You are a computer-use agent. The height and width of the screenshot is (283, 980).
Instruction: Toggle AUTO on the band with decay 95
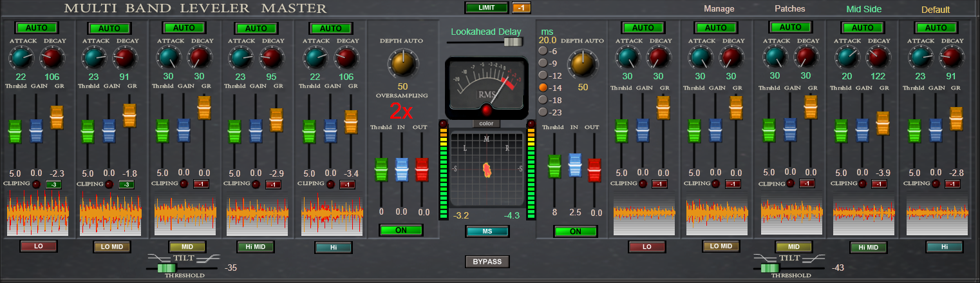coord(256,28)
